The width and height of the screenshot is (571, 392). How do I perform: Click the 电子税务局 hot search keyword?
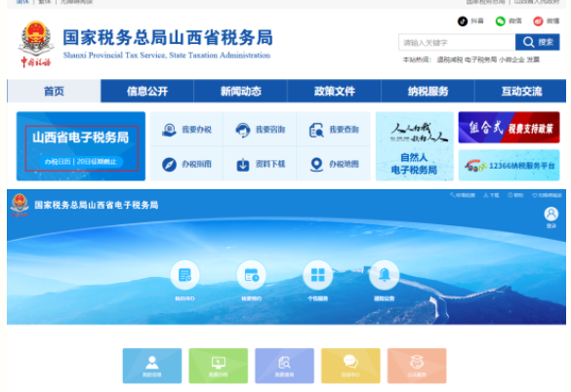coord(480,59)
